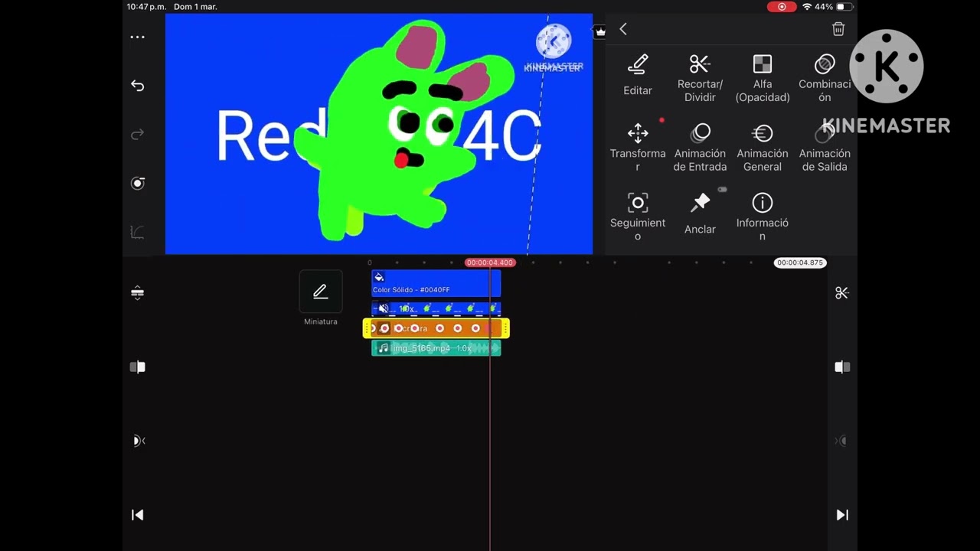Select the orange handwriting layer clip
Viewport: 980px width, 551px height.
tap(436, 328)
